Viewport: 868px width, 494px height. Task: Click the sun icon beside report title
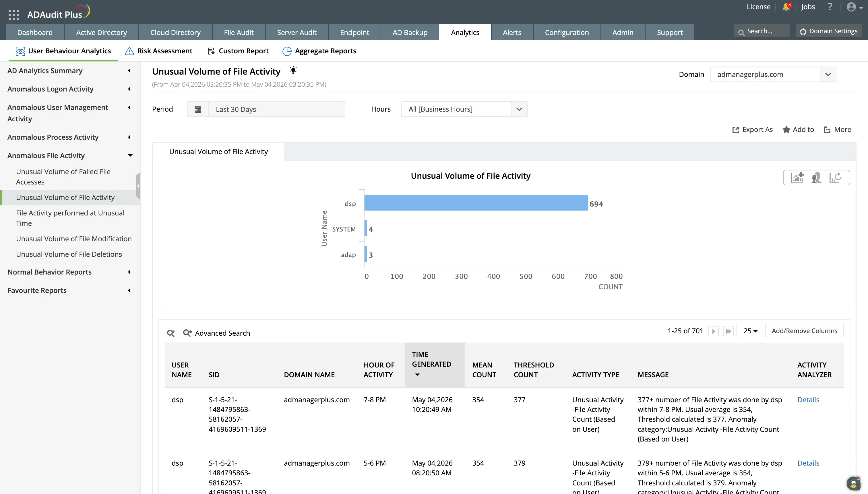[293, 70]
